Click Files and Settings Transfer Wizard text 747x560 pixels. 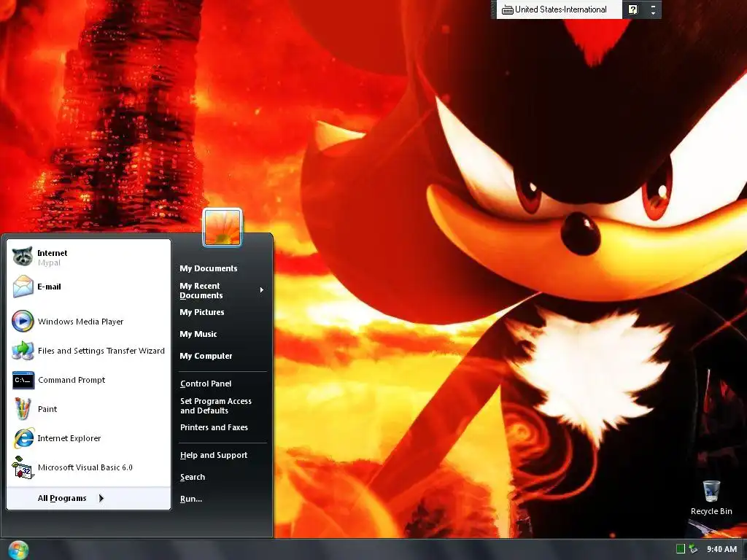101,351
